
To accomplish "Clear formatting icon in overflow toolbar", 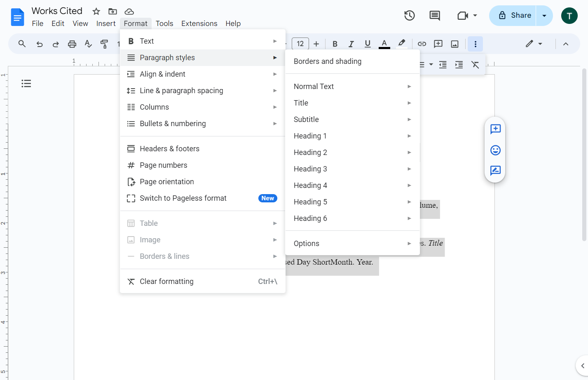I will click(475, 65).
